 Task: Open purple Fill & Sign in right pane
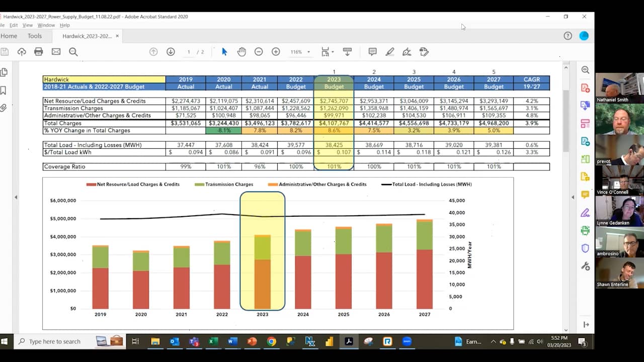tap(585, 213)
